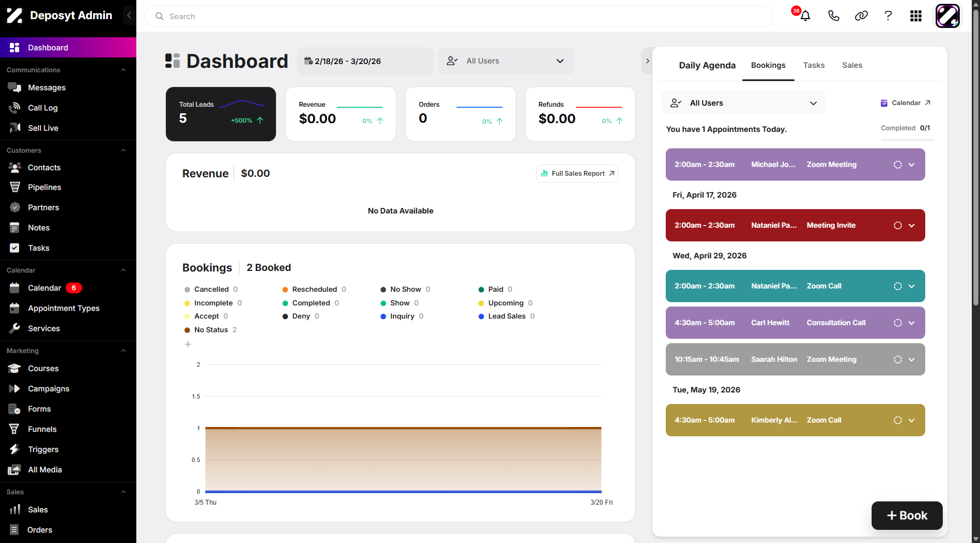
Task: Click the phone call icon in header
Action: pyautogui.click(x=833, y=16)
